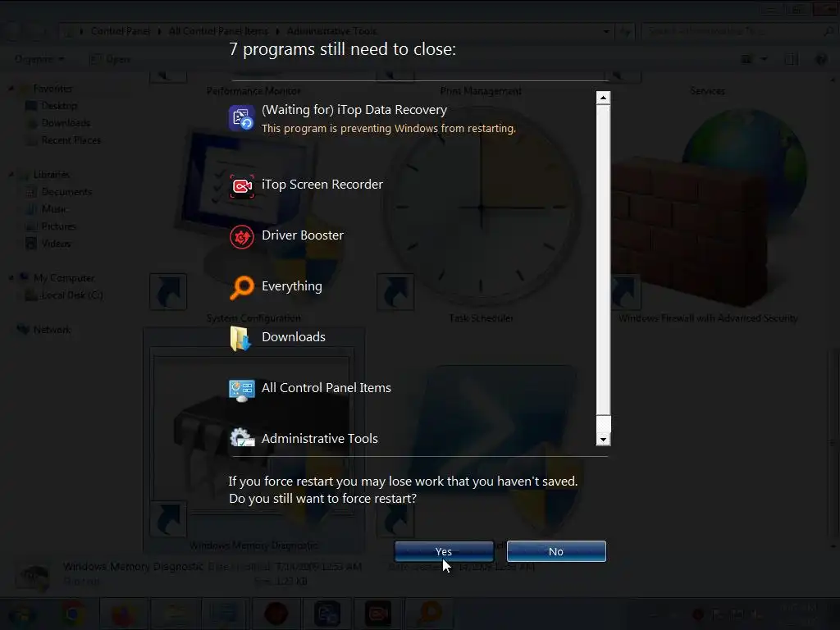Screen dimensions: 840x630
Task: Collapse the Favorites group in Explorer sidebar
Action: [11, 89]
